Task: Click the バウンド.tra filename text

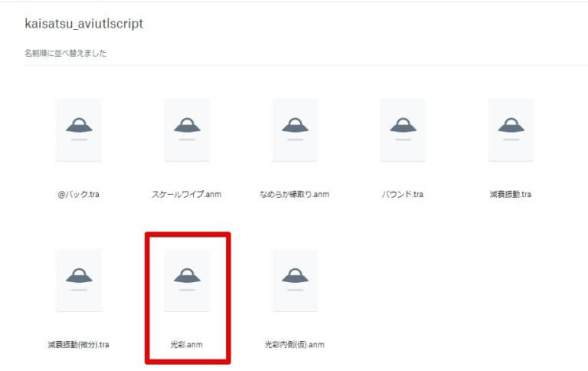Action: pyautogui.click(x=403, y=195)
